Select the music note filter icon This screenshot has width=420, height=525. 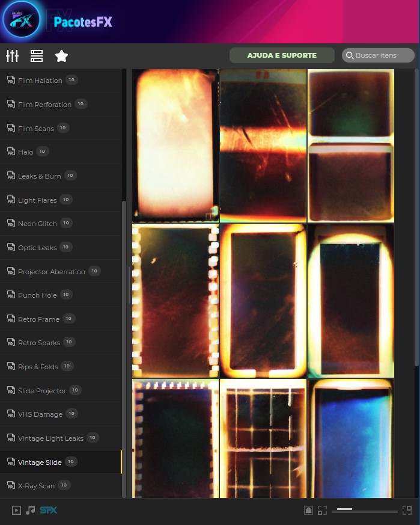click(30, 511)
